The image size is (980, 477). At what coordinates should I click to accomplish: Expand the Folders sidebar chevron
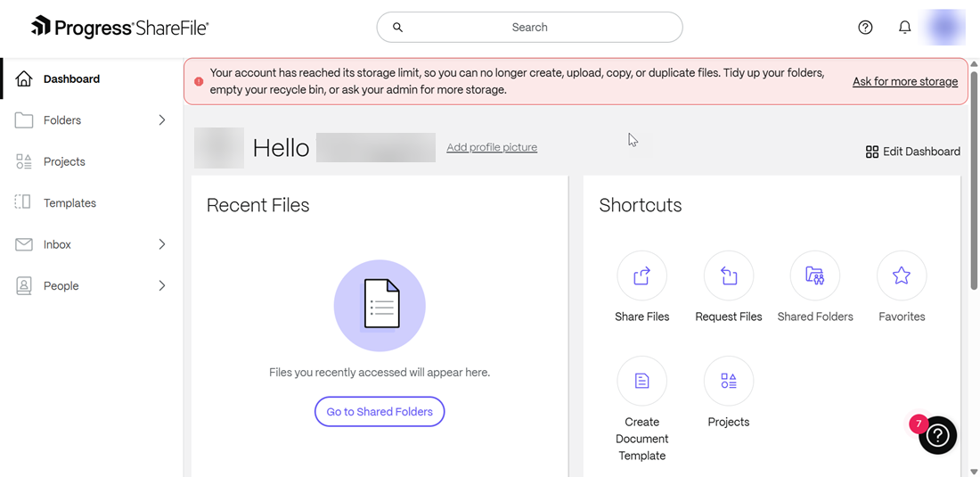coord(161,120)
